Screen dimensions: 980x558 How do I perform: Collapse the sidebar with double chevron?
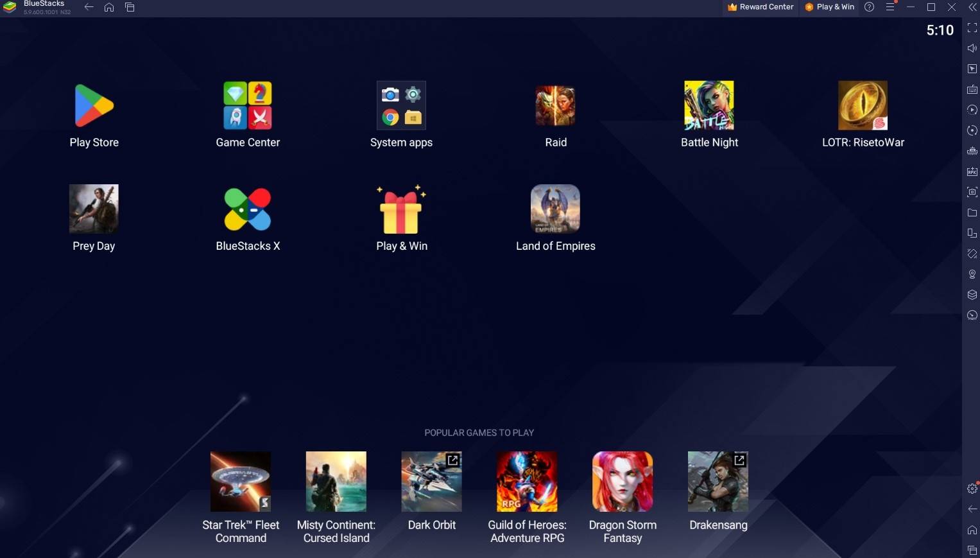click(x=972, y=7)
